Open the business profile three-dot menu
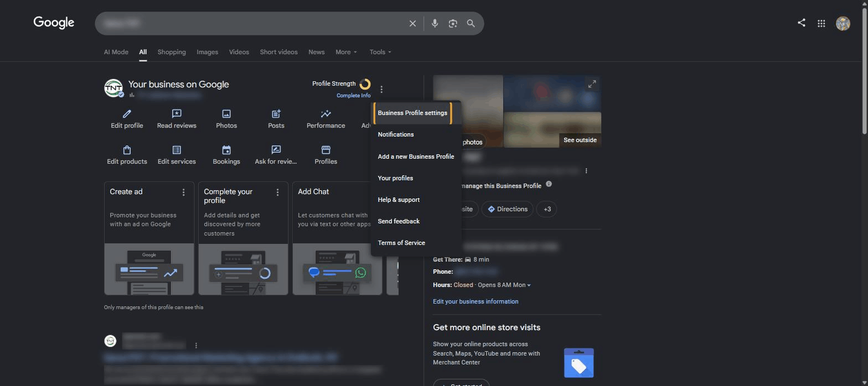The width and height of the screenshot is (868, 386). tap(381, 89)
